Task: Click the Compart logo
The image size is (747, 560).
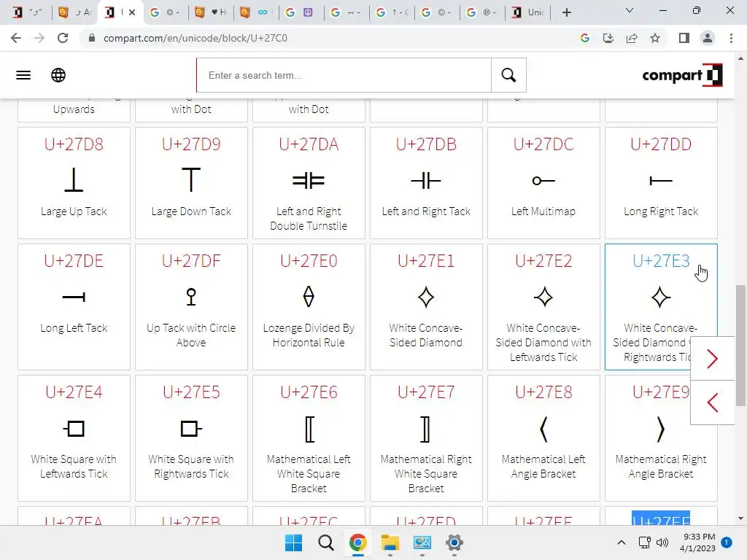Action: (682, 75)
